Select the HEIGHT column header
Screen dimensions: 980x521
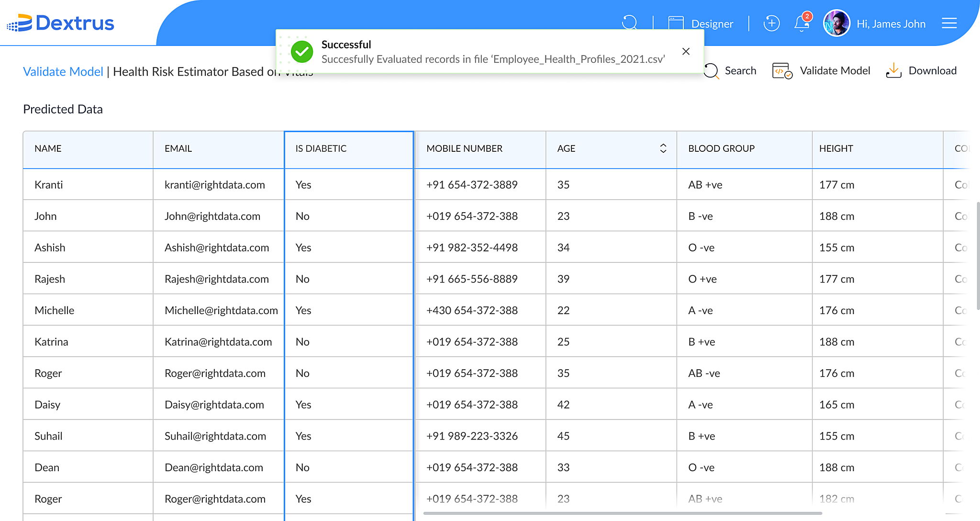point(878,149)
